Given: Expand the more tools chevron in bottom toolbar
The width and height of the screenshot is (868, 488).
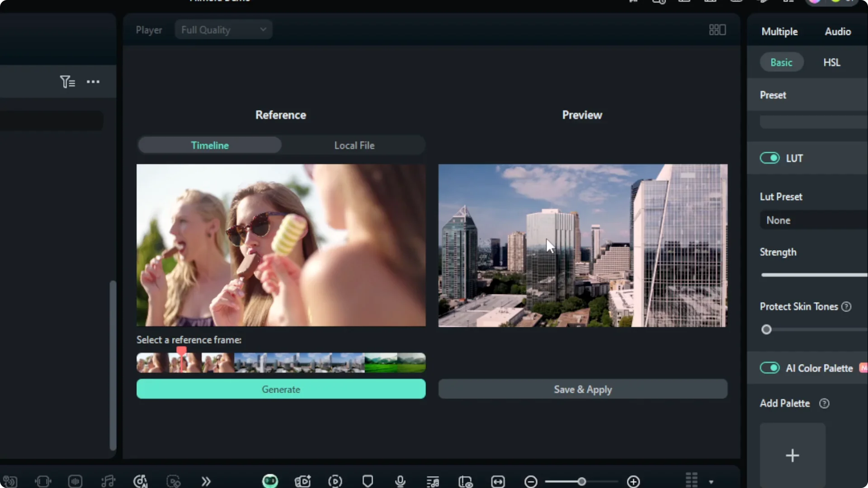Looking at the screenshot, I should [x=206, y=481].
